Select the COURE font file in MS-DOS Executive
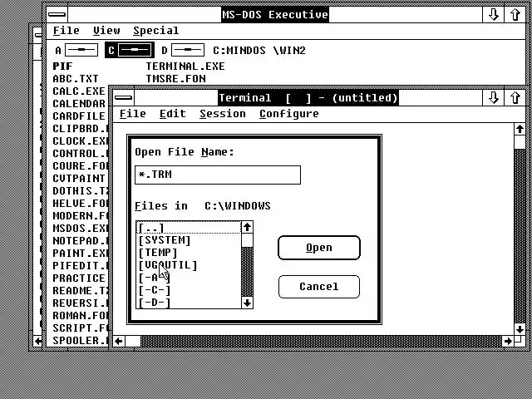Image resolution: width=532 pixels, height=399 pixels. 80,166
